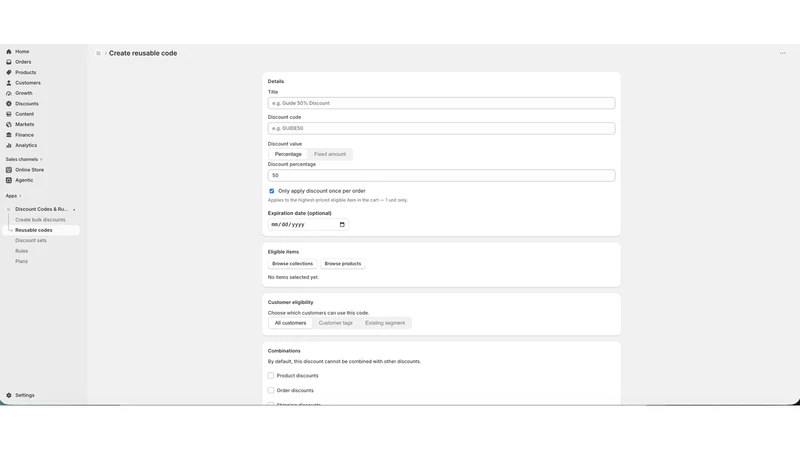Click the Online Store icon
Viewport: 800px width, 450px height.
9,170
